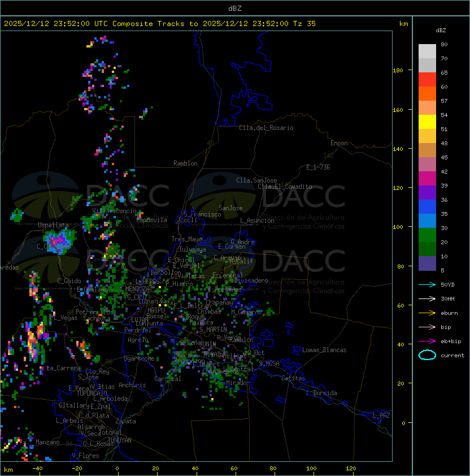Click the 'eb+bip' legend label
The height and width of the screenshot is (476, 470).
point(451,341)
